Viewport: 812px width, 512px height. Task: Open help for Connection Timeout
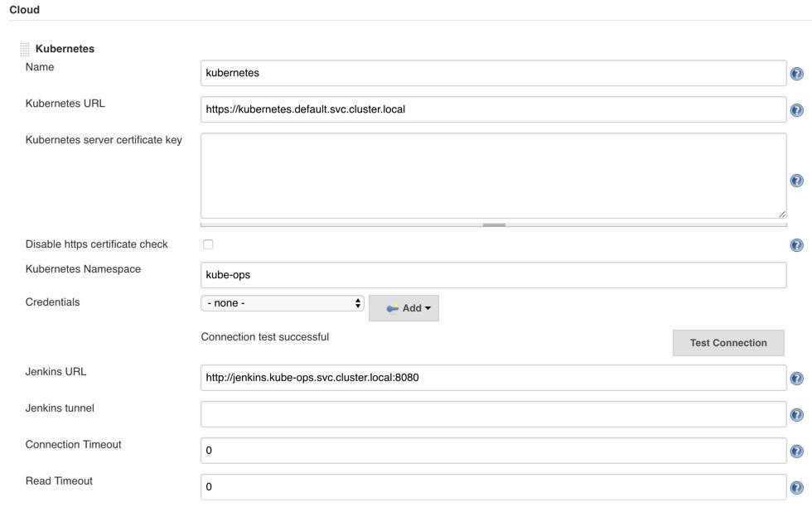pos(796,451)
